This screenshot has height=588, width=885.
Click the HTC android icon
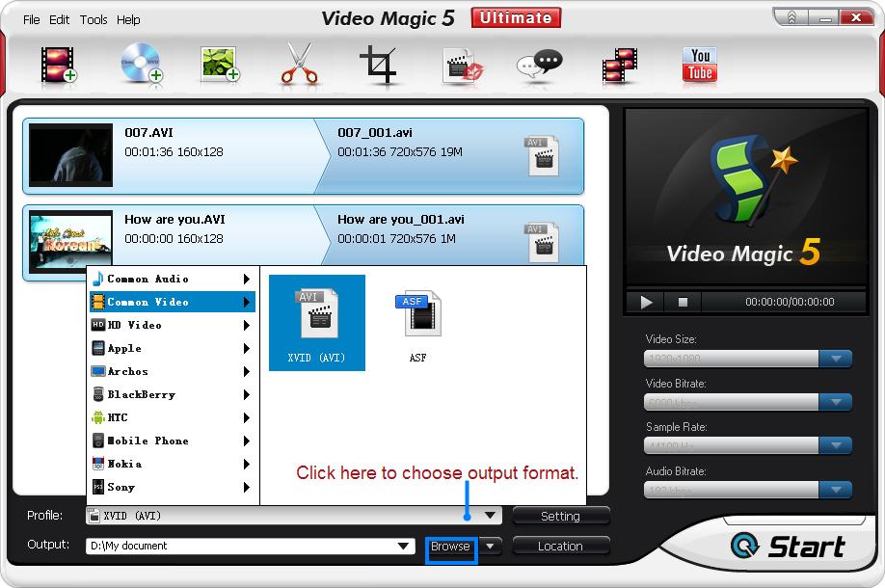coord(98,417)
